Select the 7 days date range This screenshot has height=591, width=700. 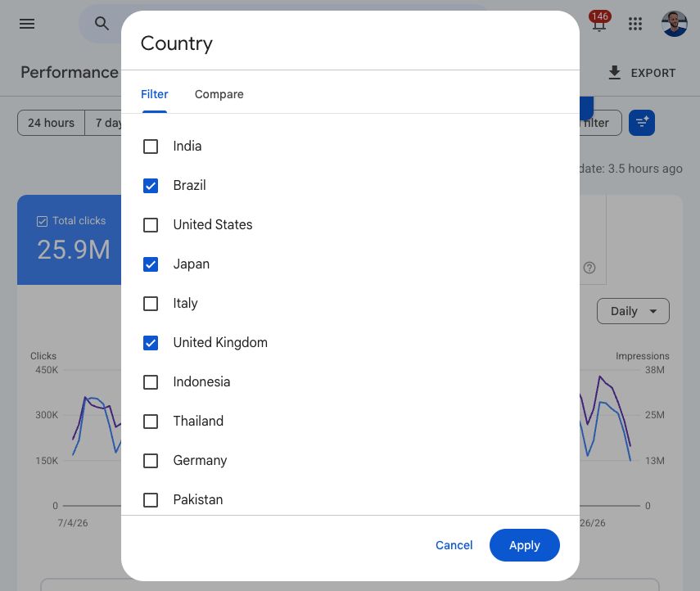(104, 123)
